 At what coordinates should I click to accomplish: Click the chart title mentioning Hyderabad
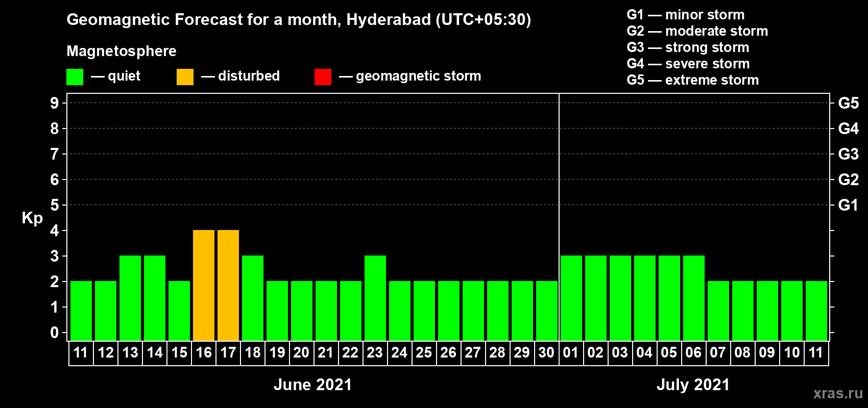tap(299, 19)
